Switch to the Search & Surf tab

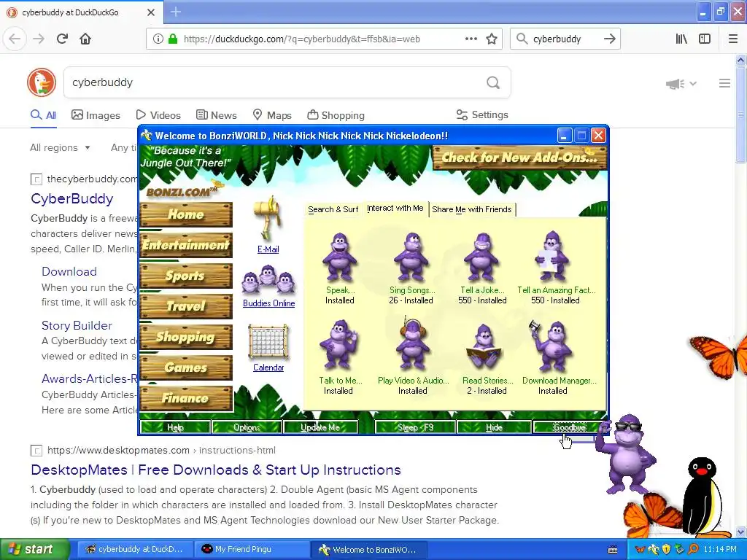pos(333,209)
